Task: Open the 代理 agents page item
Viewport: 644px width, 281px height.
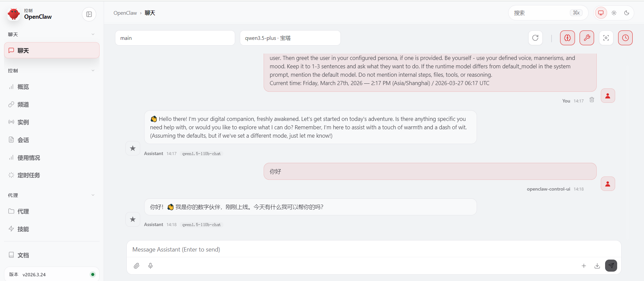Action: [x=52, y=212]
